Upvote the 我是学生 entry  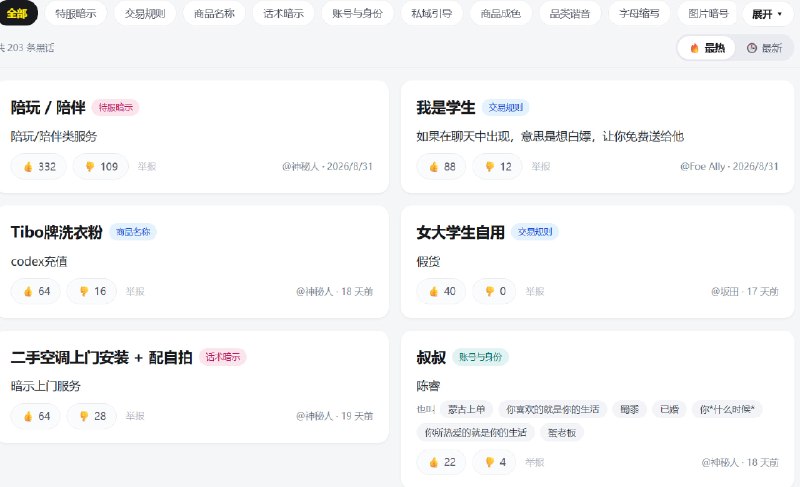441,166
